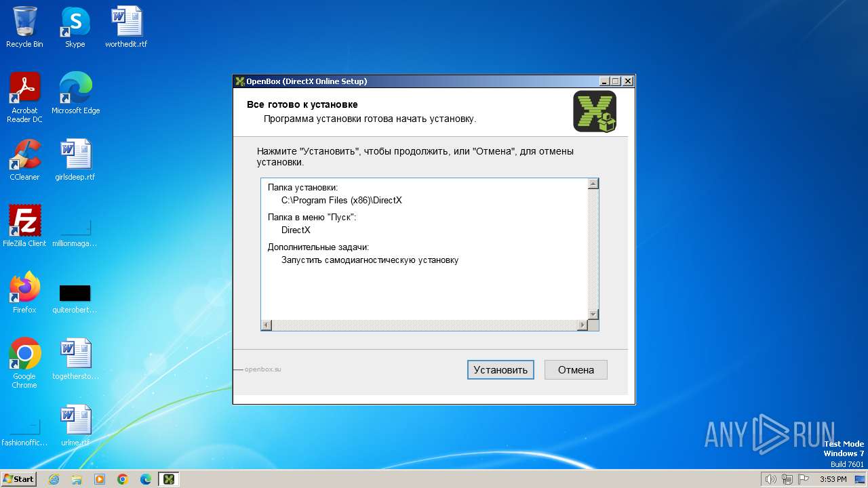Image resolution: width=868 pixels, height=488 pixels.
Task: Open the Recycle Bin desktop icon
Action: click(x=24, y=27)
